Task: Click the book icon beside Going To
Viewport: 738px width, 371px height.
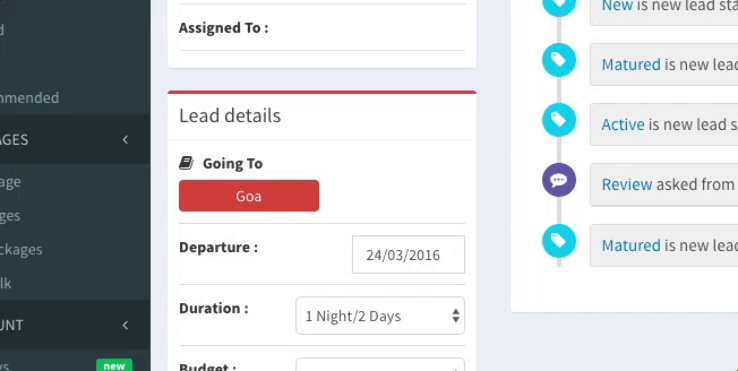Action: tap(186, 163)
